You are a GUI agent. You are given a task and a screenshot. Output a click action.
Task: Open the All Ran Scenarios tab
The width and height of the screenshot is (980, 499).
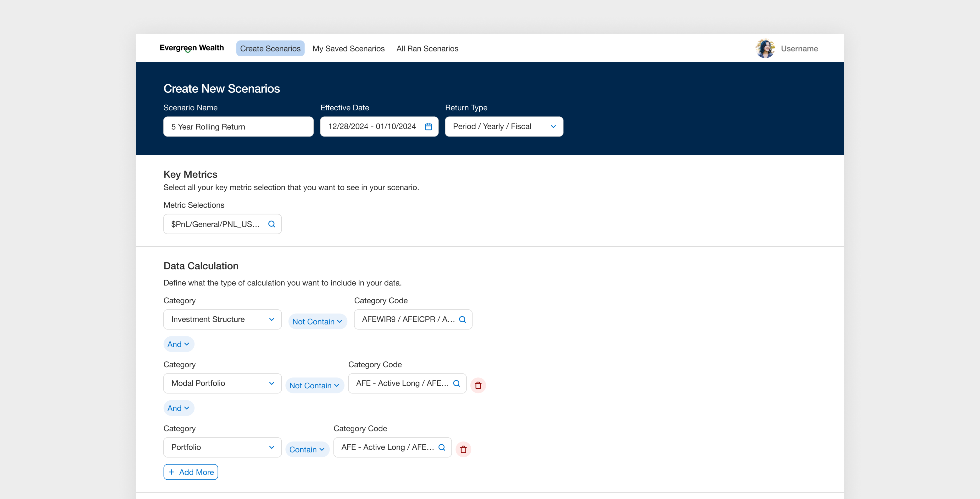(x=427, y=48)
